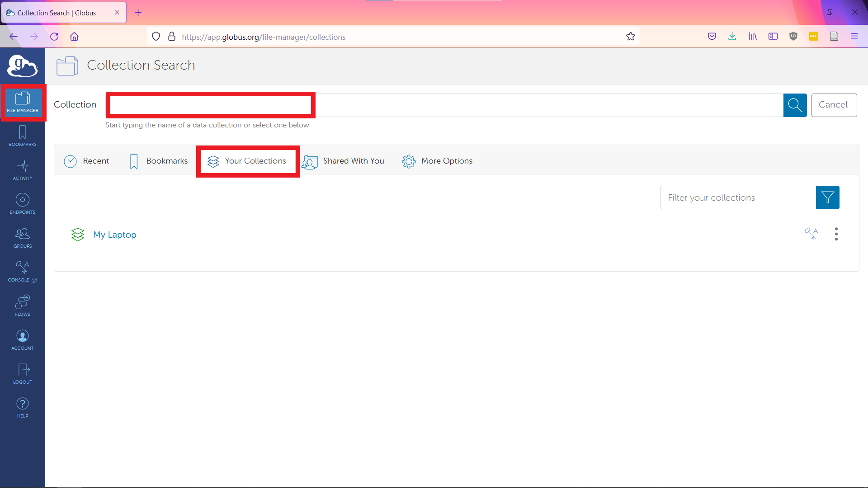868x488 pixels.
Task: Open the My Laptop collection
Action: tap(114, 235)
